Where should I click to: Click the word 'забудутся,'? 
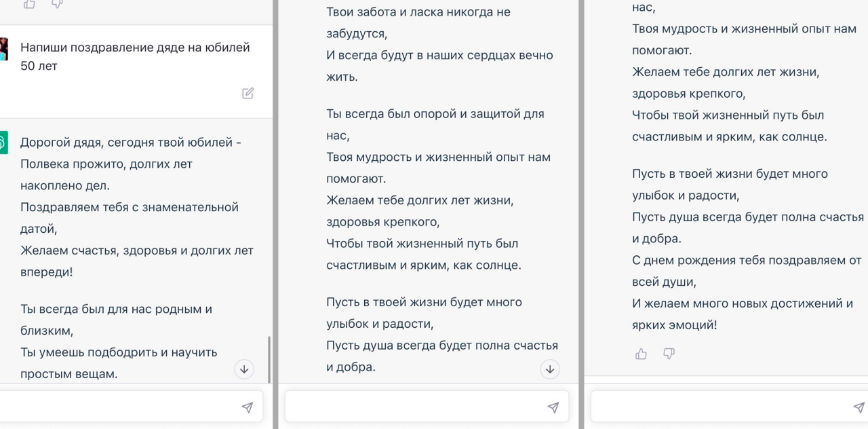pos(357,34)
